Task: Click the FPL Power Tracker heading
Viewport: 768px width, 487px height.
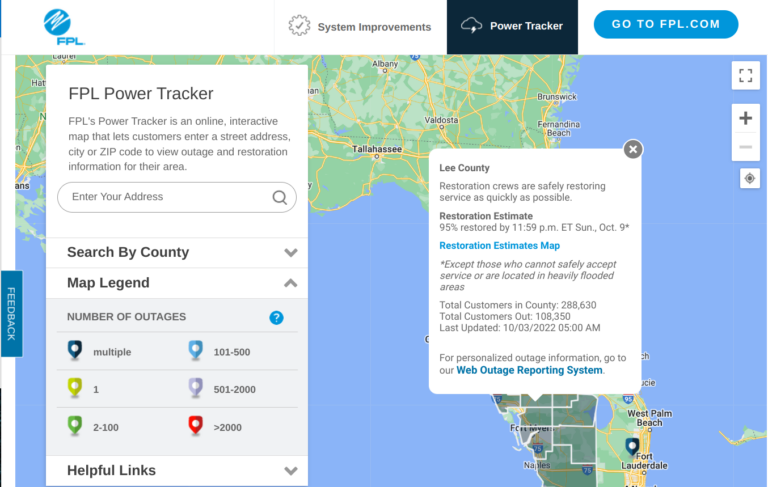Action: pos(141,94)
